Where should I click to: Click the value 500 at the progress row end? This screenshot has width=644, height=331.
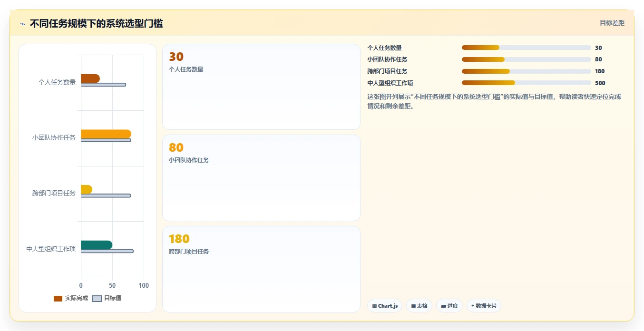coord(600,83)
